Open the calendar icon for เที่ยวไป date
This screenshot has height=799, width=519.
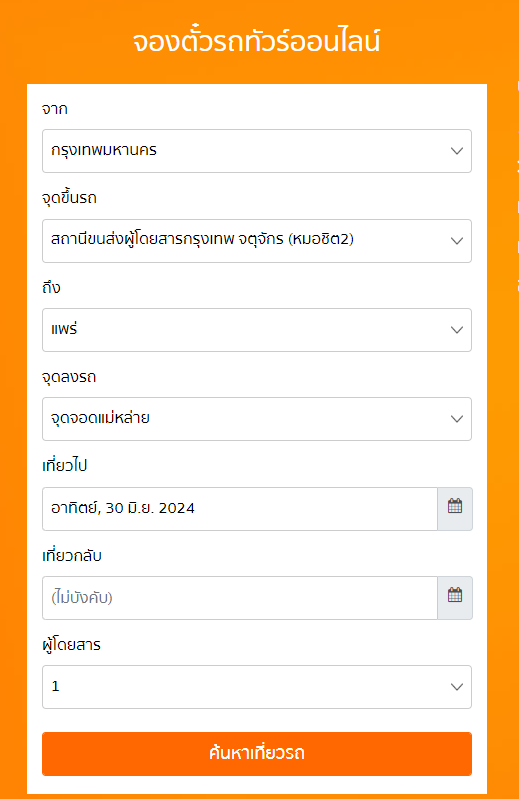455,508
